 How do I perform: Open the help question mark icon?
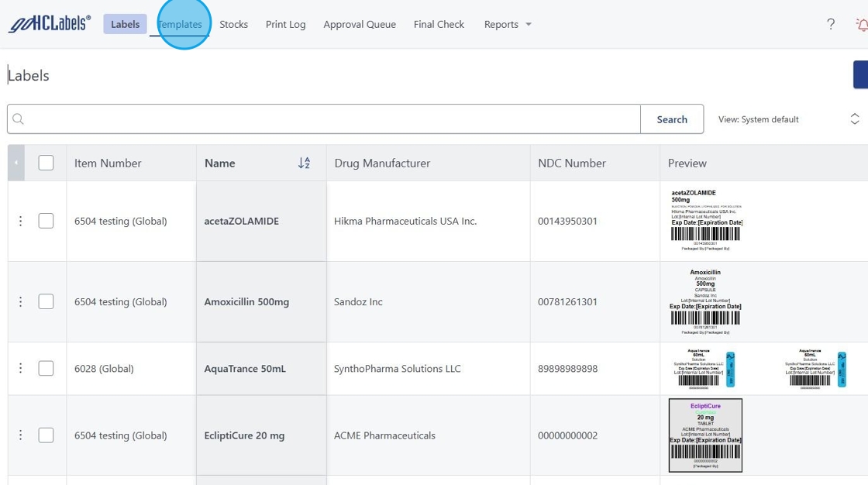(831, 24)
